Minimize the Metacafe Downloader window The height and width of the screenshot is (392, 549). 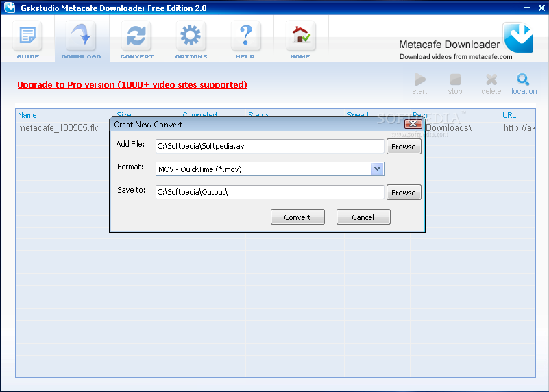pyautogui.click(x=527, y=8)
